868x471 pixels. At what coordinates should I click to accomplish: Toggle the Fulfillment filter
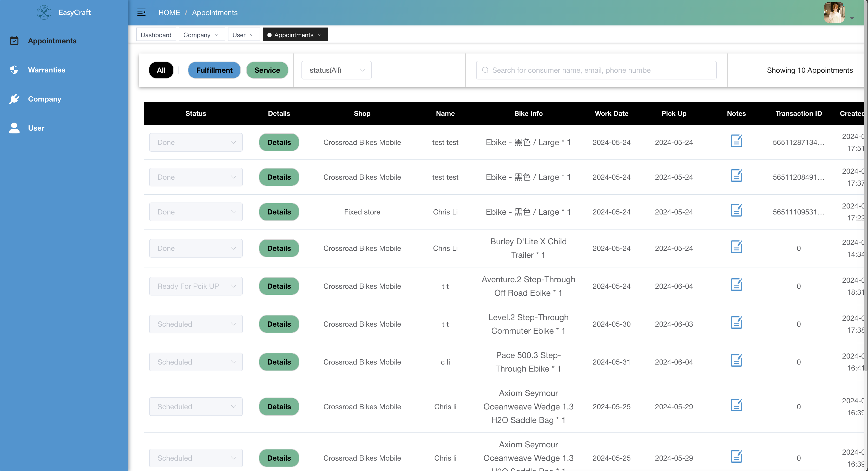[214, 70]
